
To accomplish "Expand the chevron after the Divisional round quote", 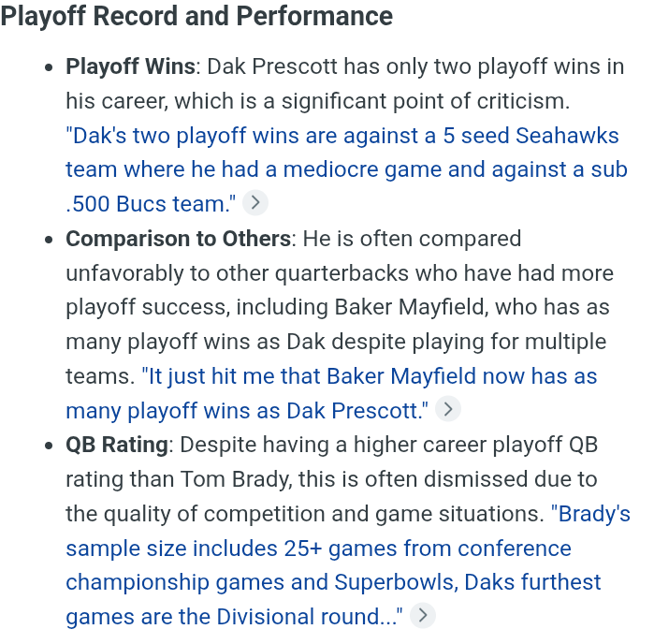I will pyautogui.click(x=423, y=615).
